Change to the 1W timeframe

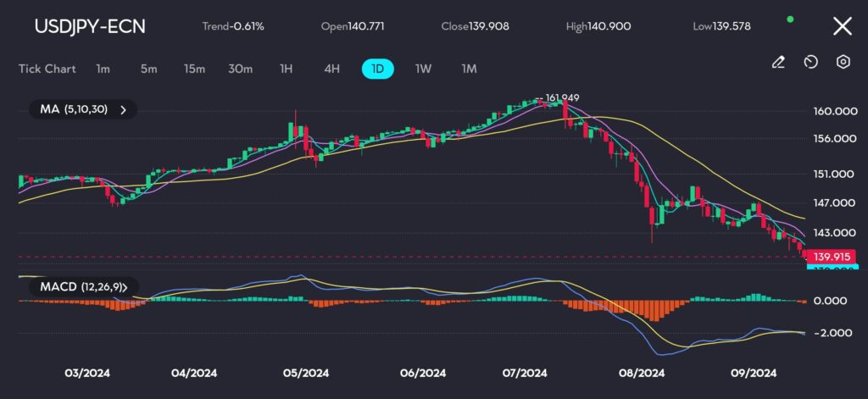[x=422, y=69]
